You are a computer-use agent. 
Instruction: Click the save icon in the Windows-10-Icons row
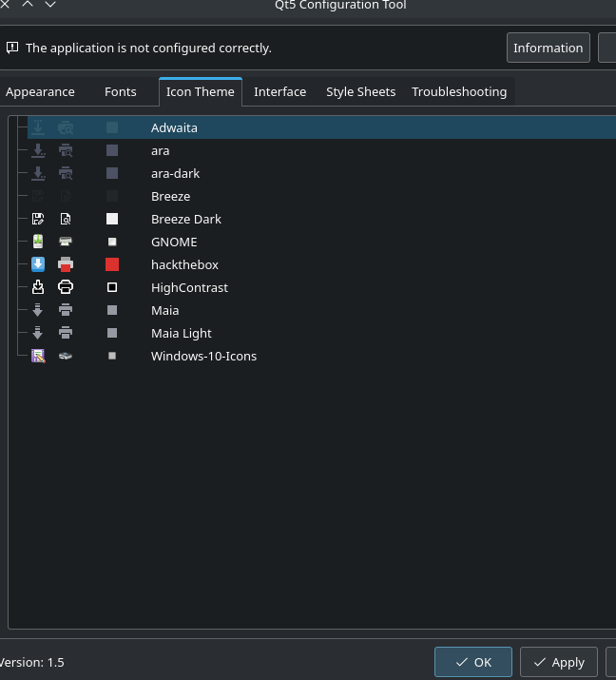pyautogui.click(x=38, y=356)
